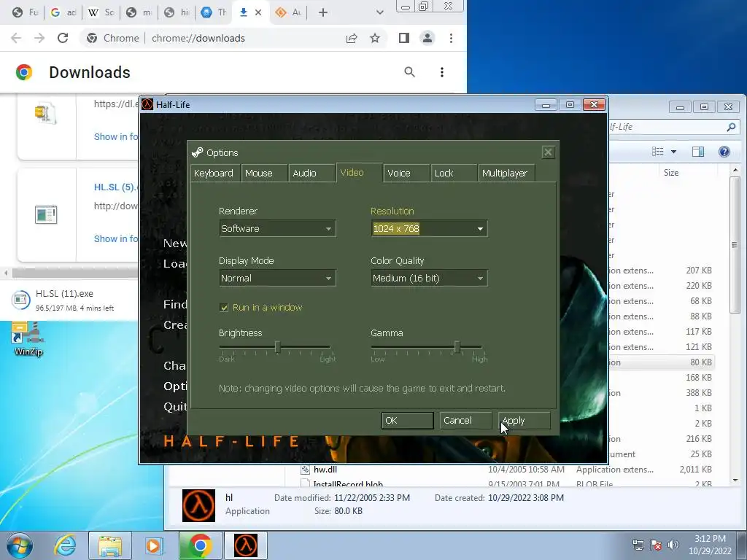Open Chrome's three-dot menu

pos(451,38)
